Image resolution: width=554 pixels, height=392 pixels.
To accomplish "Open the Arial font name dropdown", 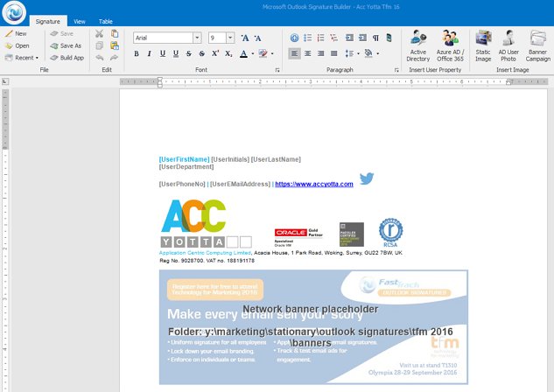I will click(197, 38).
